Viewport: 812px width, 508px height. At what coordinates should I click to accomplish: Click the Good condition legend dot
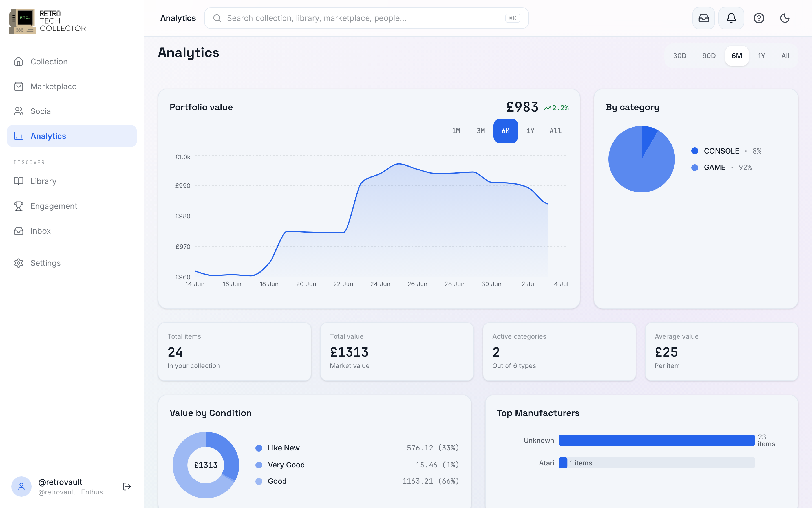(259, 481)
